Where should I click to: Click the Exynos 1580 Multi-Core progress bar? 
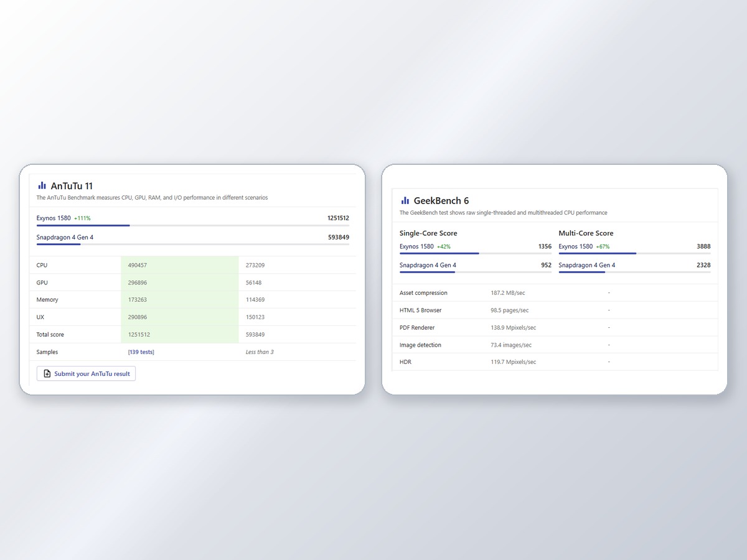coord(635,253)
